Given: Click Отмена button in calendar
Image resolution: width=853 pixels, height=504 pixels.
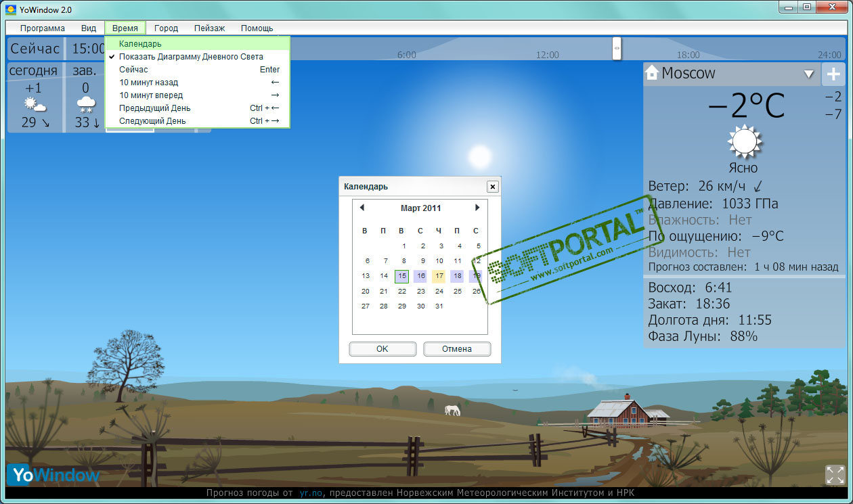Looking at the screenshot, I should [457, 349].
